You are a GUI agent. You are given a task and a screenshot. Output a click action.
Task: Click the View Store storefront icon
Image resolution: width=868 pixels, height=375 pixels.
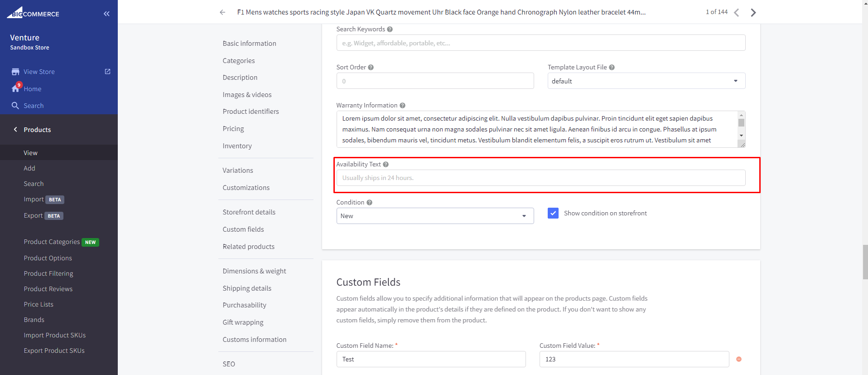15,72
